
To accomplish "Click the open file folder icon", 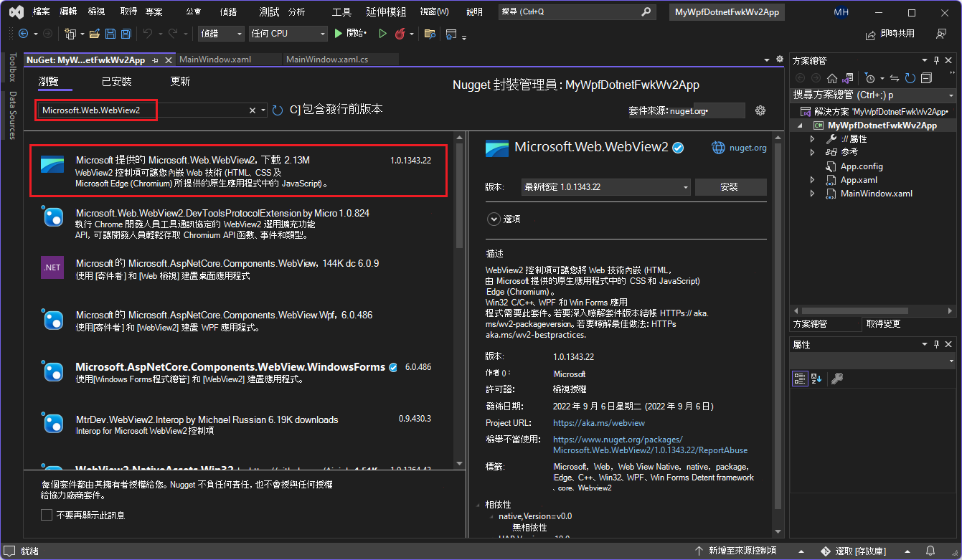I will pos(95,34).
